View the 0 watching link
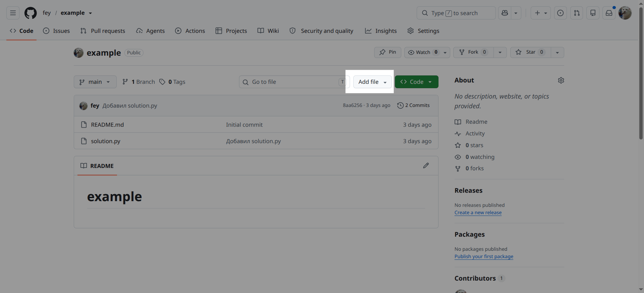This screenshot has height=293, width=644. click(x=475, y=157)
